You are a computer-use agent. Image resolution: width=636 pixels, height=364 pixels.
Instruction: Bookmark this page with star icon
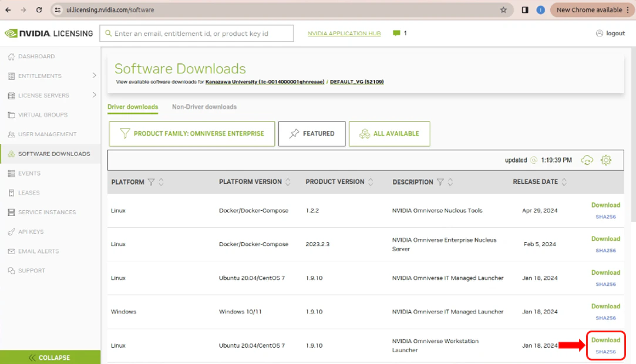coord(503,10)
